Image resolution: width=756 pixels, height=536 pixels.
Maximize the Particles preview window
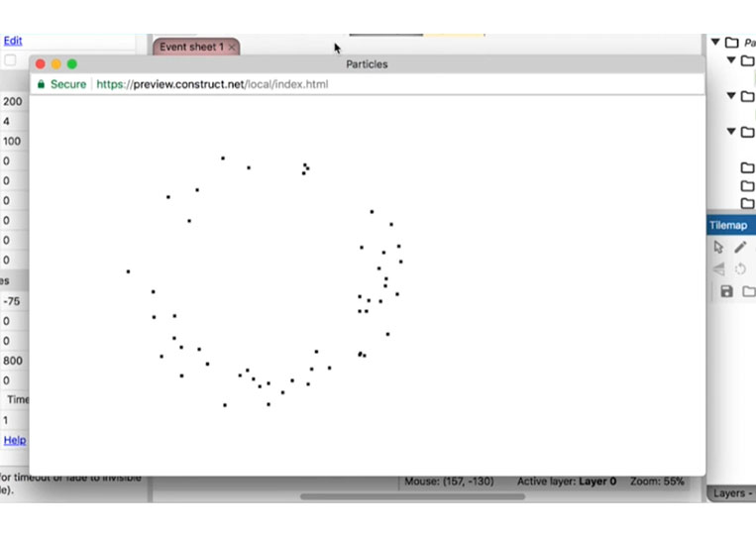[x=72, y=64]
